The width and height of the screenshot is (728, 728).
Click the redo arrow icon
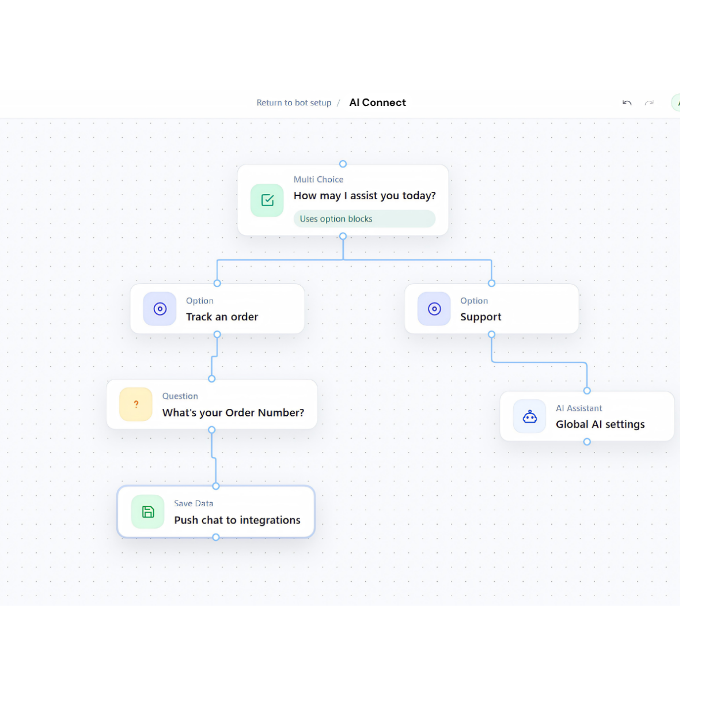[x=649, y=103]
